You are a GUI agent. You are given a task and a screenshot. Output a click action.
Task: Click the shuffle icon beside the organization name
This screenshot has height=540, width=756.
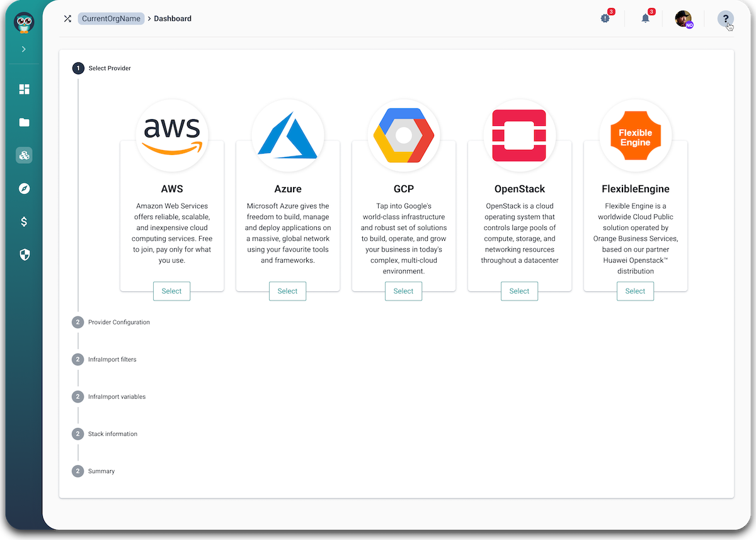pyautogui.click(x=67, y=19)
